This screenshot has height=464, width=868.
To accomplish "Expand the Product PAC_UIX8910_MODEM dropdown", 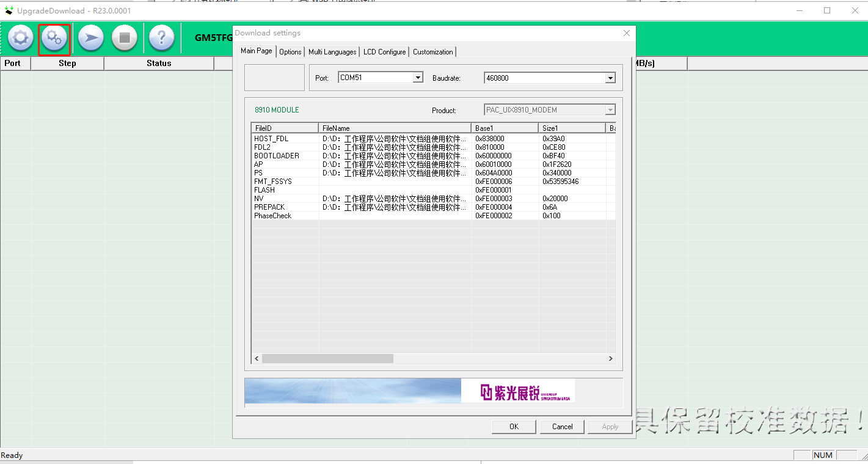I will [610, 110].
